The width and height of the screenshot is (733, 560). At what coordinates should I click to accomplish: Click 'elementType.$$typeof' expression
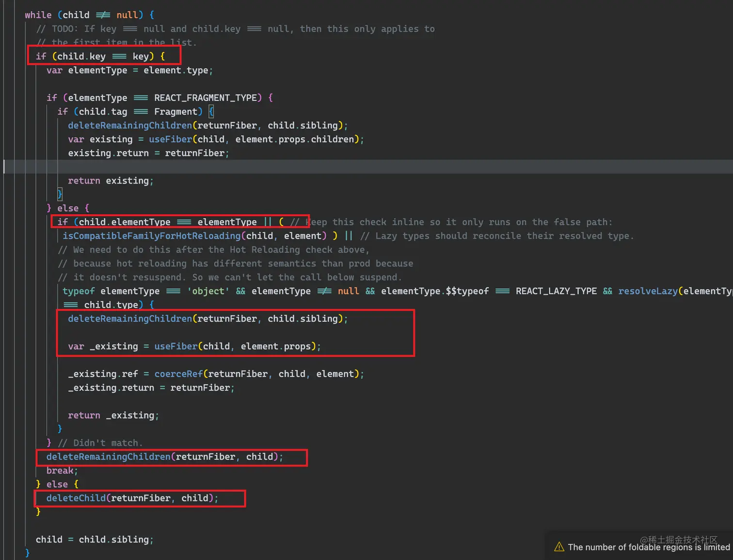pyautogui.click(x=435, y=291)
